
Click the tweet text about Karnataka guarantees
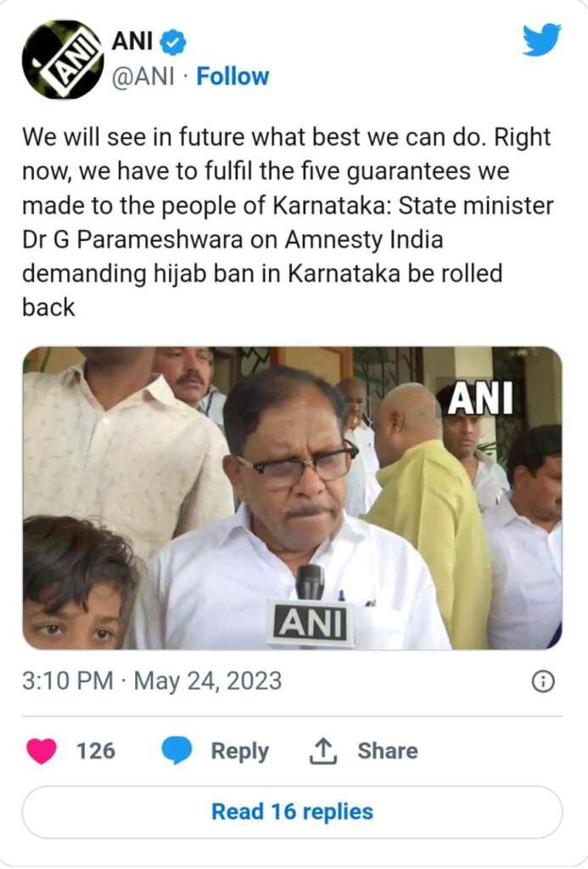click(x=288, y=222)
